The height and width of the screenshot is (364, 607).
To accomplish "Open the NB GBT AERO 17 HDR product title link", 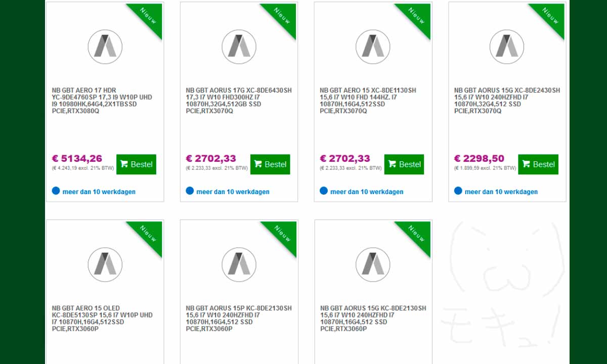I will click(102, 97).
